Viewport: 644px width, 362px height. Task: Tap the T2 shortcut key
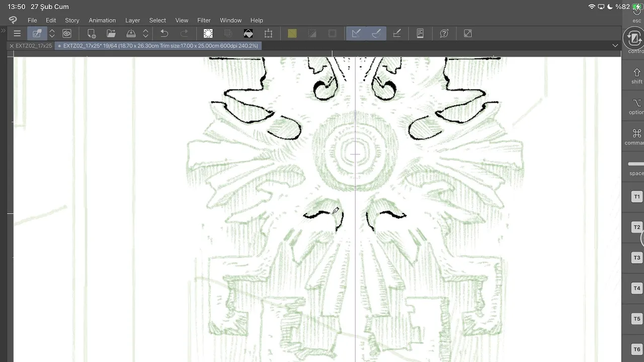[637, 227]
